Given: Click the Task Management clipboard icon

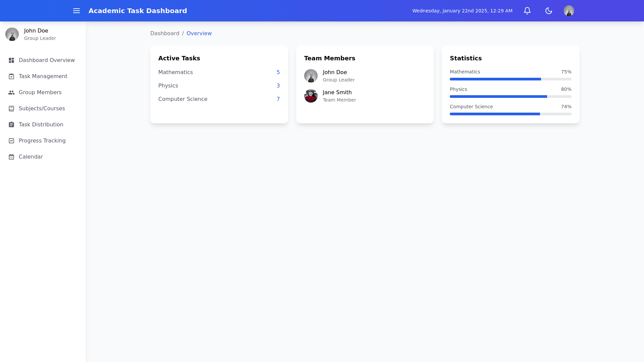Looking at the screenshot, I should (11, 76).
